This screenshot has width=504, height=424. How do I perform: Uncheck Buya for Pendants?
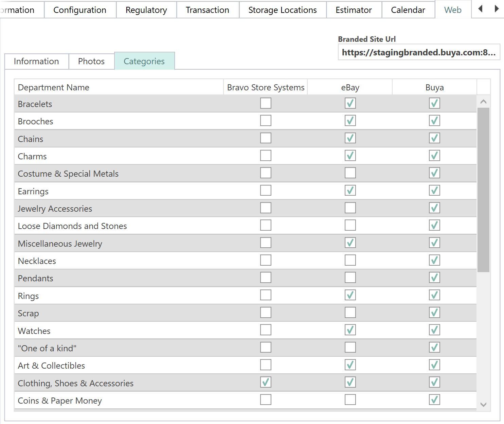434,278
